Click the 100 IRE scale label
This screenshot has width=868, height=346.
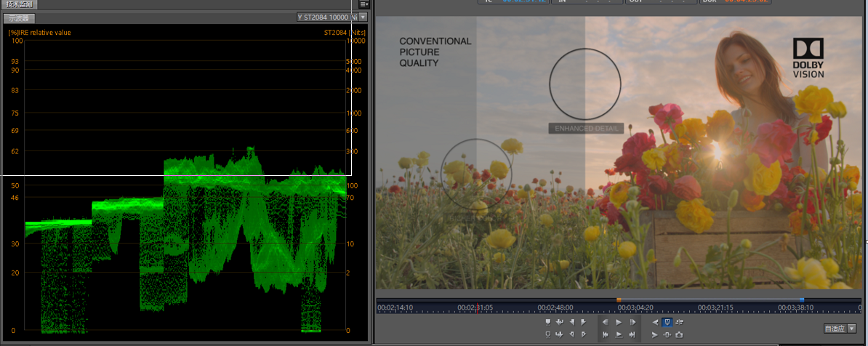[17, 41]
